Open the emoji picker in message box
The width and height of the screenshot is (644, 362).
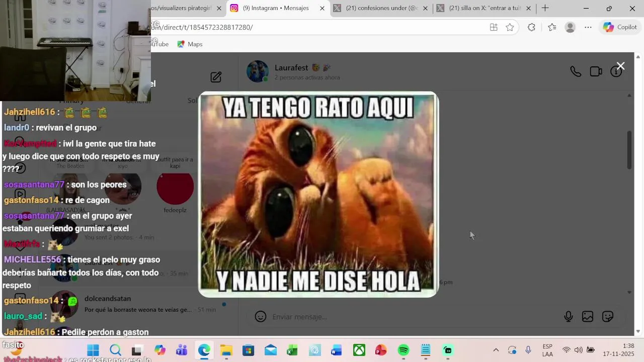point(260,317)
